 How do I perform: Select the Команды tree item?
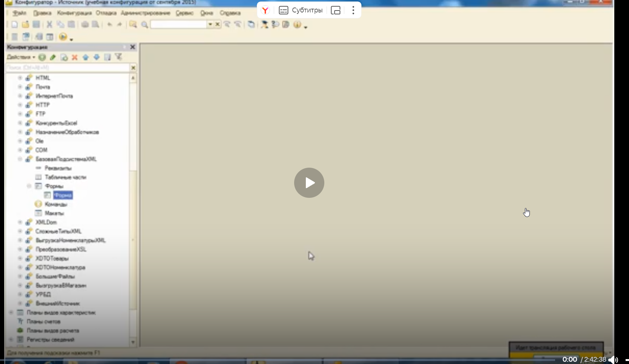(56, 204)
